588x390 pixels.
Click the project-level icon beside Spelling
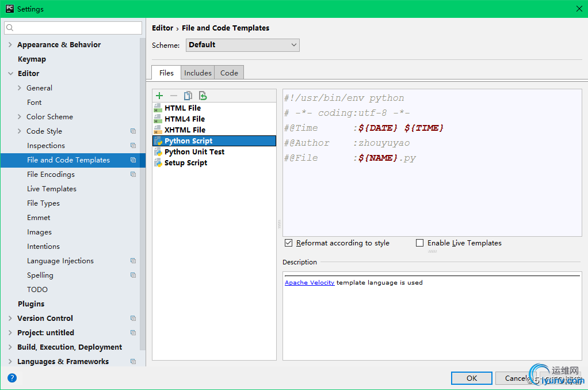pos(133,275)
